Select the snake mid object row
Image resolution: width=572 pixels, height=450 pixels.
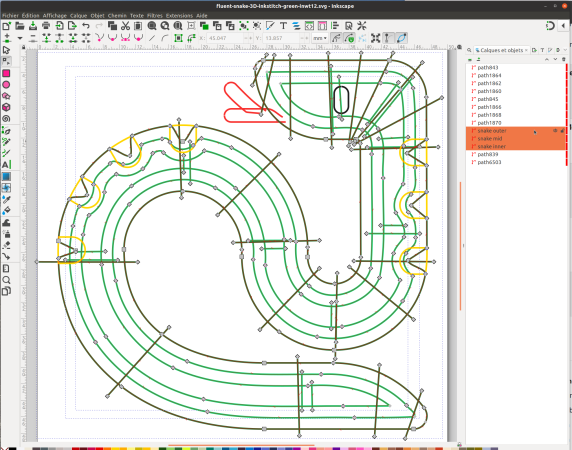(x=516, y=139)
